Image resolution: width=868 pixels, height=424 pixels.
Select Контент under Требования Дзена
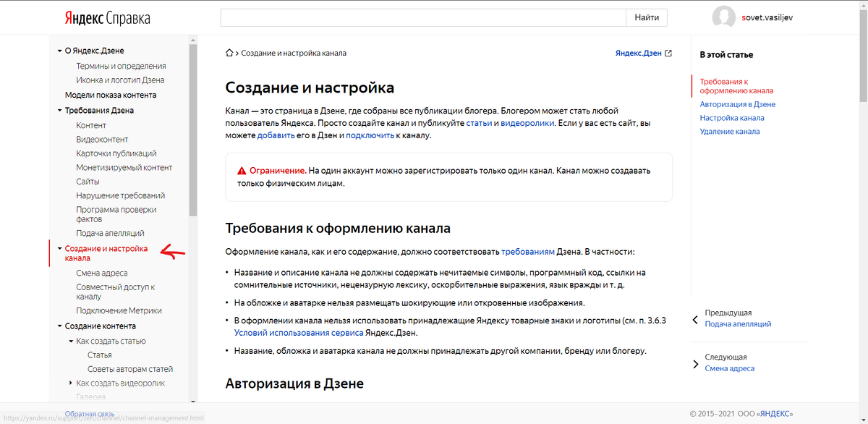tap(91, 125)
